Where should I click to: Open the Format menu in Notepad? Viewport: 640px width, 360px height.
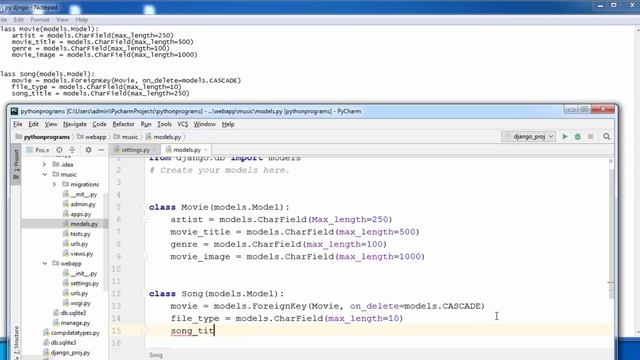click(40, 20)
